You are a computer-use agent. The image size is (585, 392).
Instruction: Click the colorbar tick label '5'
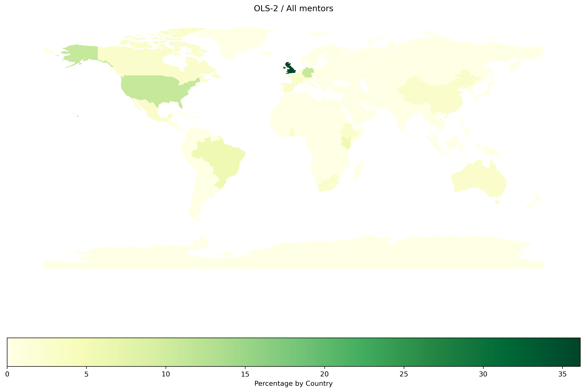[86, 374]
